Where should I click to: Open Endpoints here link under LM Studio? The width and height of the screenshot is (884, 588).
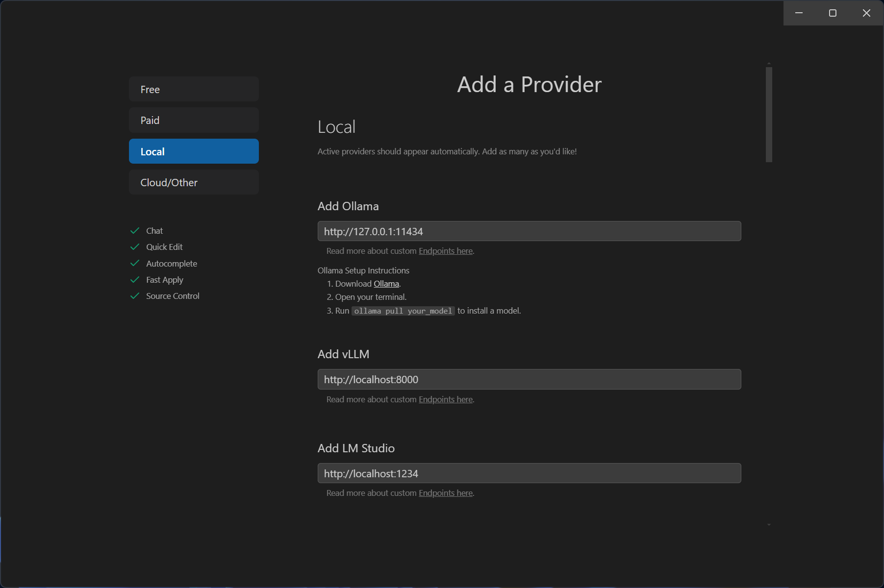pyautogui.click(x=446, y=493)
